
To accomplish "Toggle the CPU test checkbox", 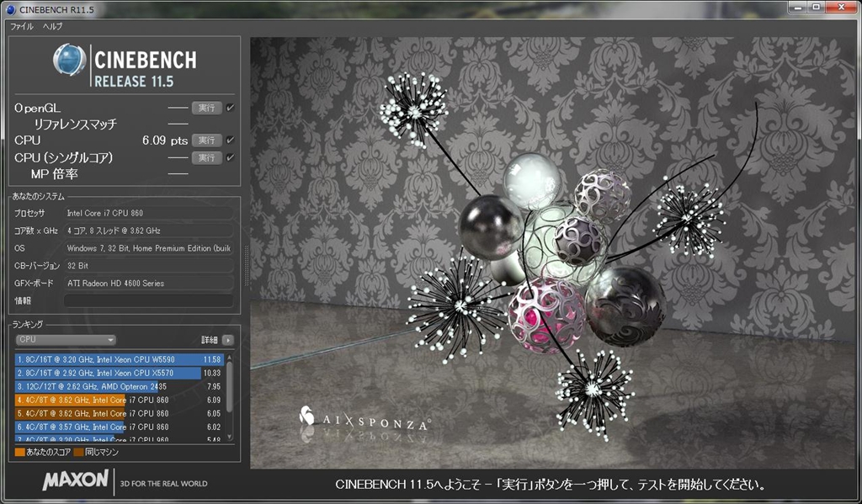I will (231, 141).
